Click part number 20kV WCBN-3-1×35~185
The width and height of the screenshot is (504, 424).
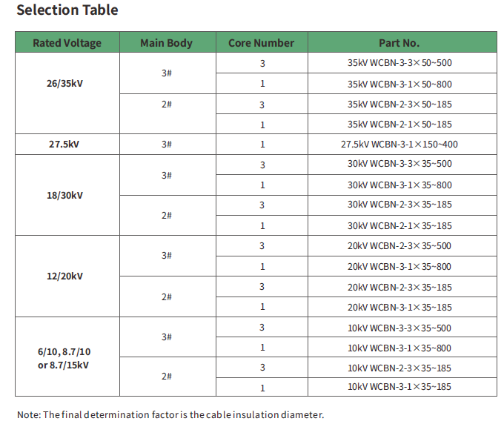tap(399, 307)
